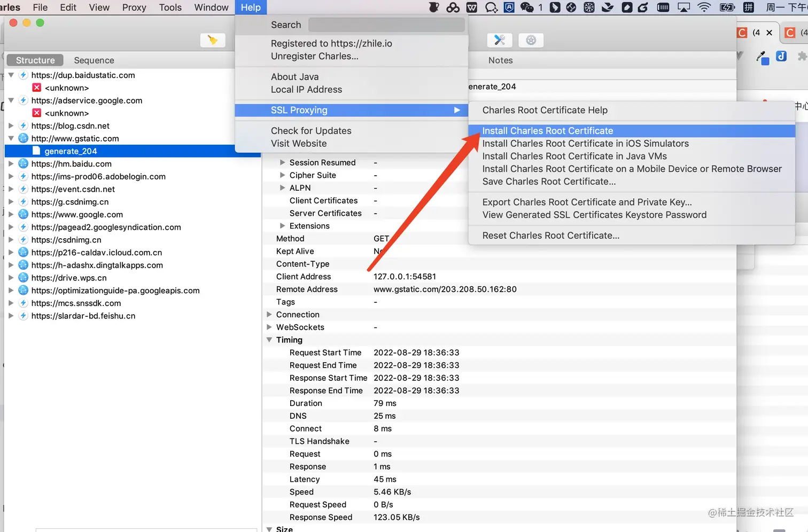Click the globe icon beside https://www.google.com
Viewport: 808px width, 532px height.
pos(23,214)
